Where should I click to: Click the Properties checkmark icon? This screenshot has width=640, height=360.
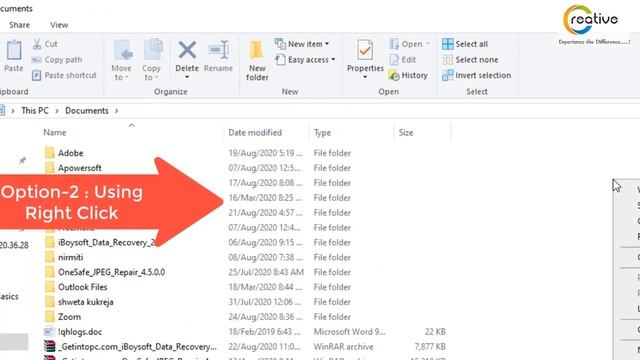pyautogui.click(x=365, y=50)
